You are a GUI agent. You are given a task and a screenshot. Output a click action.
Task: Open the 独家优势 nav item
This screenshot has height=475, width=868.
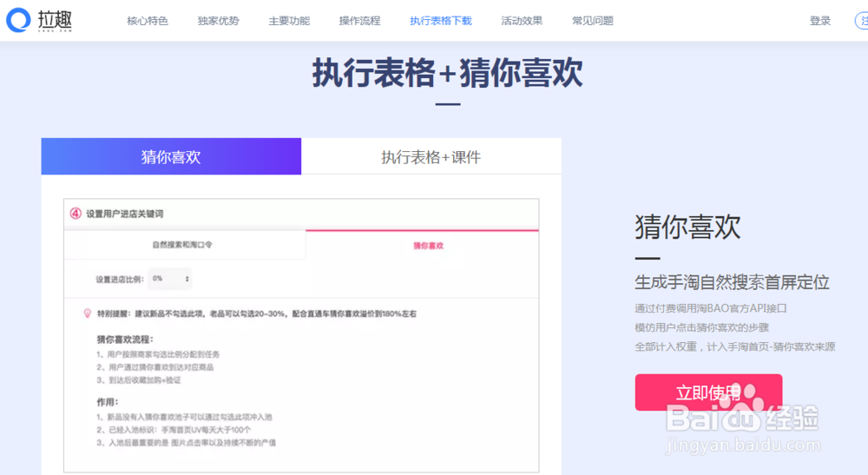(218, 21)
